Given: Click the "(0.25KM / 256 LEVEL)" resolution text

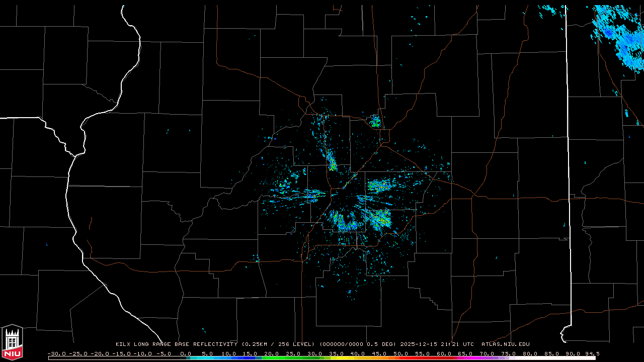Looking at the screenshot, I should (x=278, y=344).
